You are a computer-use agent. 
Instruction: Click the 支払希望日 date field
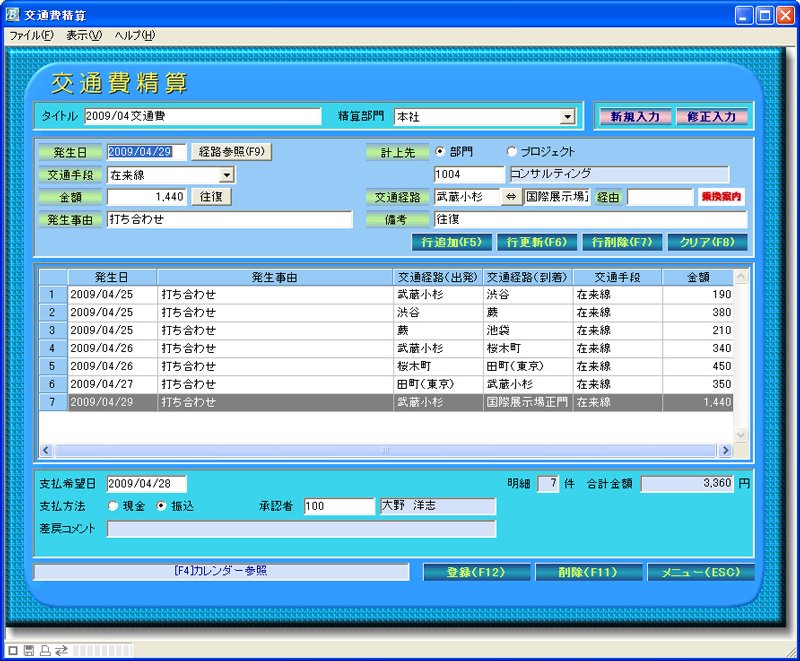click(147, 484)
